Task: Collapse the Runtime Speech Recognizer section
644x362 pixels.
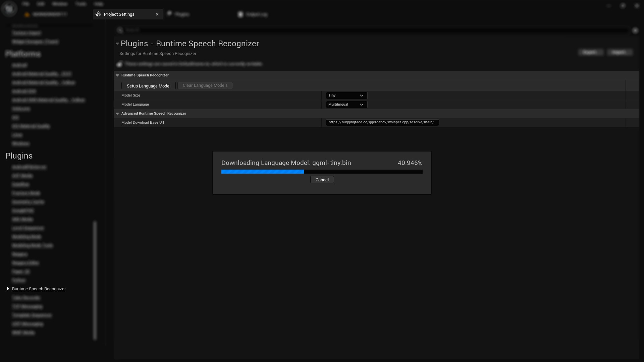Action: (117, 75)
